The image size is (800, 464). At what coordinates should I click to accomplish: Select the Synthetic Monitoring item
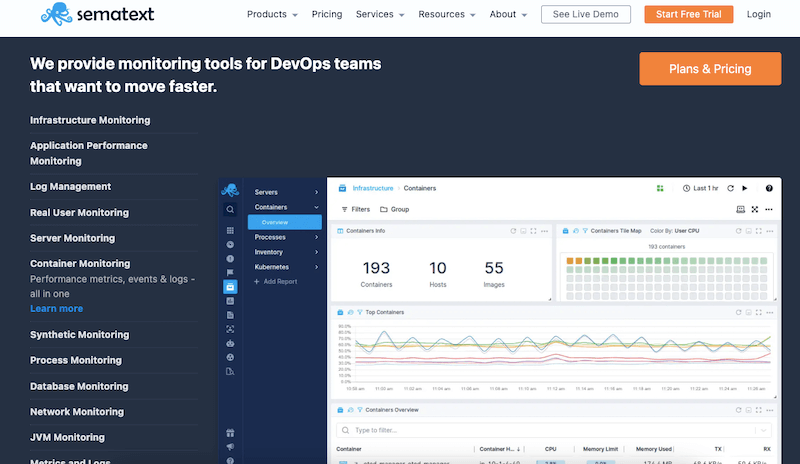click(80, 334)
